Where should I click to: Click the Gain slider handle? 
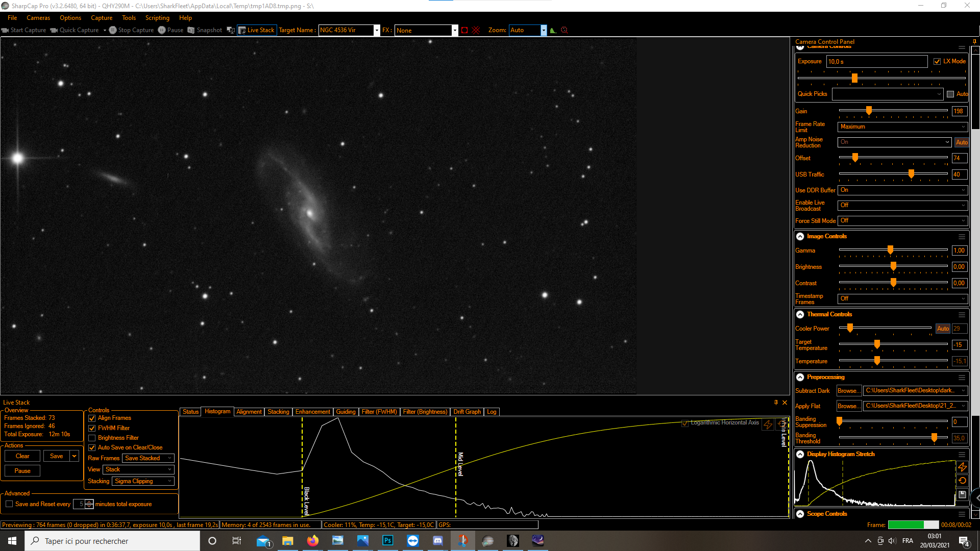point(869,111)
